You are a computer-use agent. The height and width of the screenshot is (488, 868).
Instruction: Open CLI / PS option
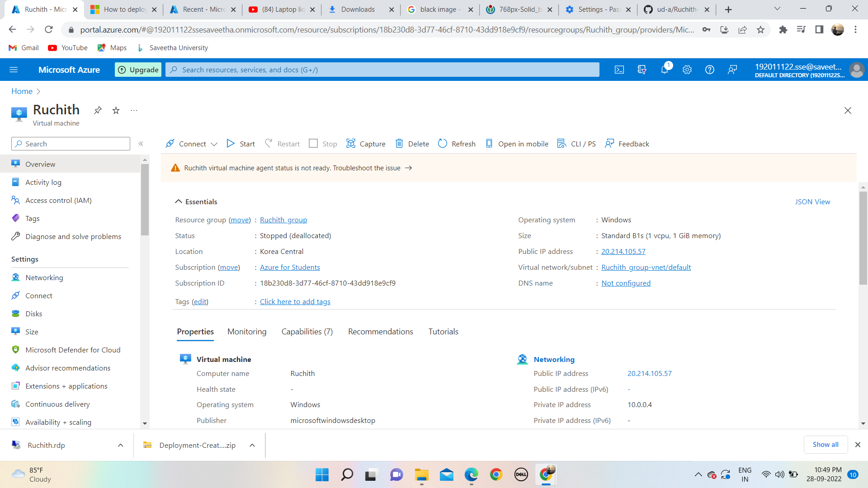click(x=576, y=144)
